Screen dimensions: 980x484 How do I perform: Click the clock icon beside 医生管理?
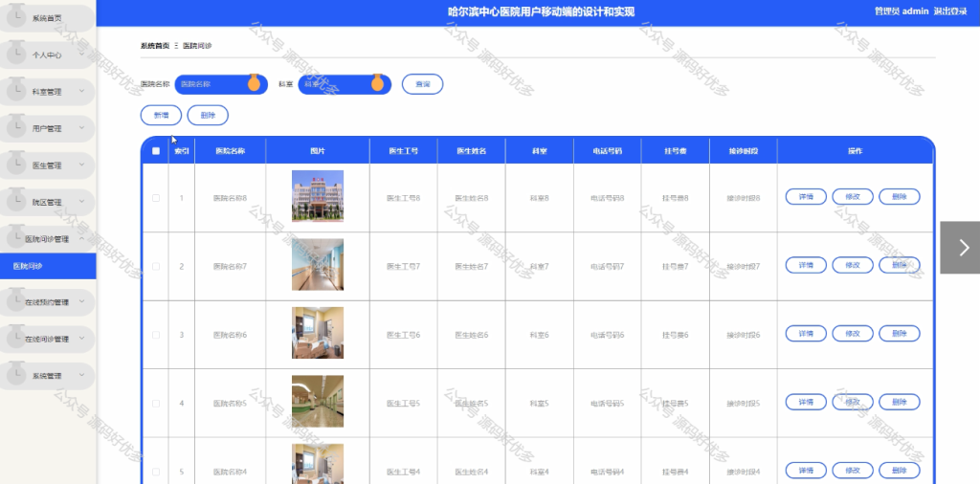click(x=15, y=165)
